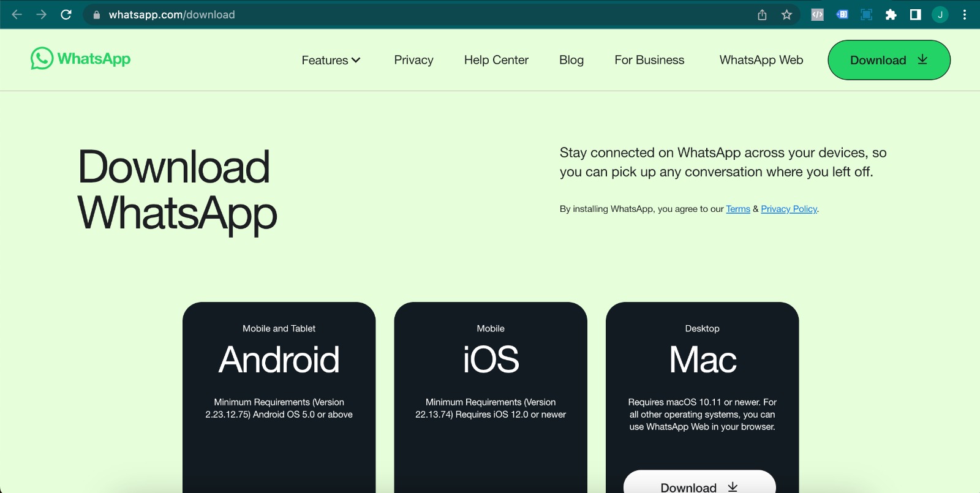Go to Help Center in navigation
The width and height of the screenshot is (980, 493).
pos(496,60)
